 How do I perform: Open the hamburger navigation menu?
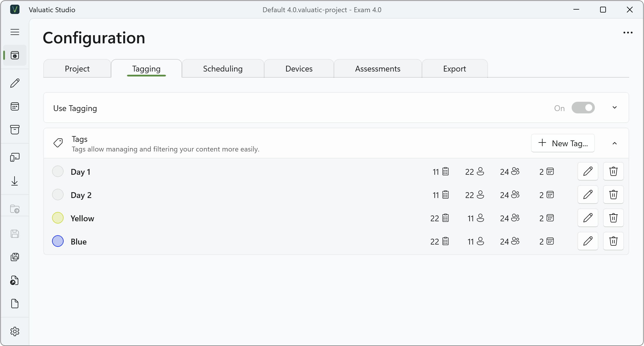click(x=15, y=32)
